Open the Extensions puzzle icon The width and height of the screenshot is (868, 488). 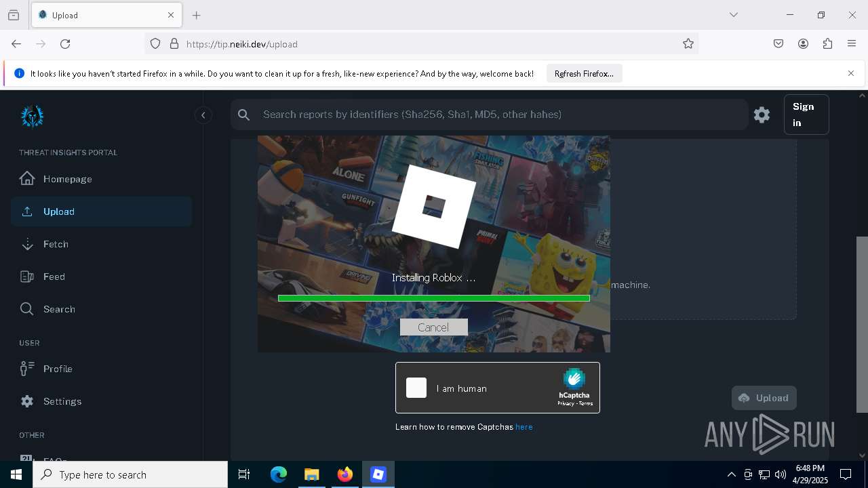click(827, 44)
